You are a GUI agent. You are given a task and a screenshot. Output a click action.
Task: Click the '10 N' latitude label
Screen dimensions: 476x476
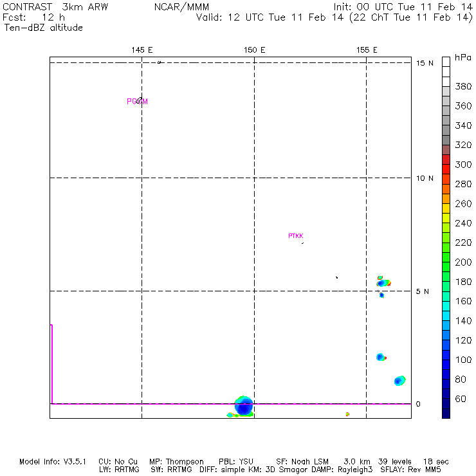(425, 178)
